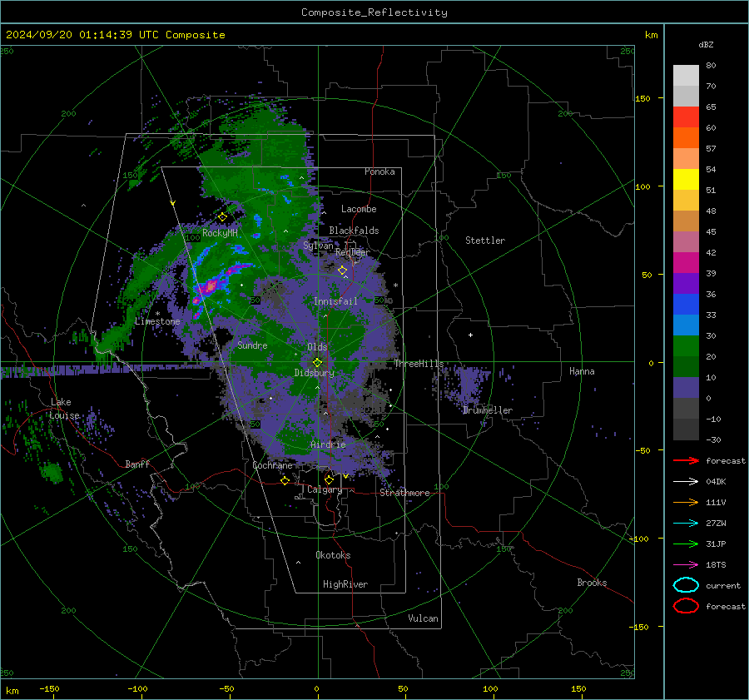Click the asterisk marker above Limestone

click(157, 314)
